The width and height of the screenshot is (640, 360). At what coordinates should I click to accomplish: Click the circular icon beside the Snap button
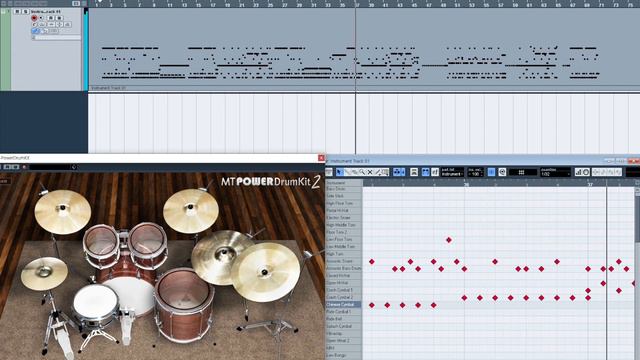pos(502,172)
